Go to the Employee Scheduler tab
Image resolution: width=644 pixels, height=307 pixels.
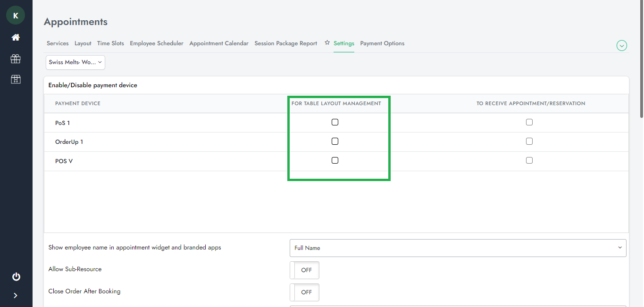pyautogui.click(x=157, y=43)
